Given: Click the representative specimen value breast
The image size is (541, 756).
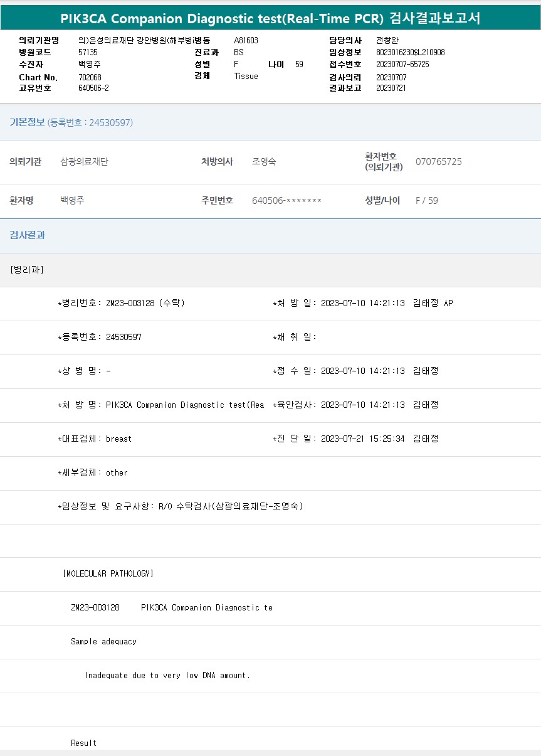Looking at the screenshot, I should [118, 439].
